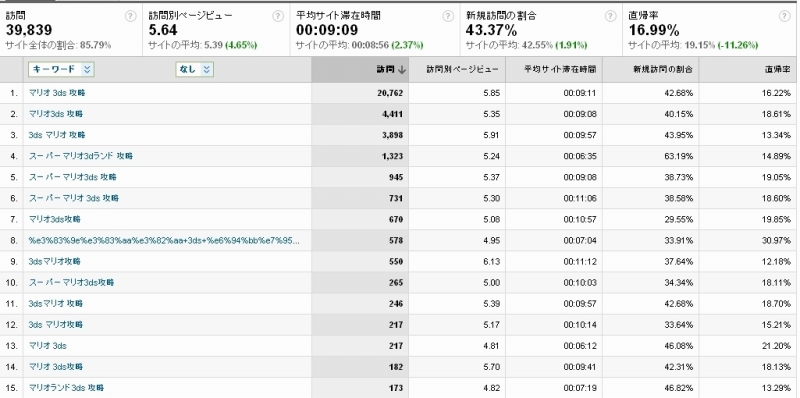This screenshot has height=398, width=800.
Task: Select visits value 945
Action: click(x=396, y=177)
